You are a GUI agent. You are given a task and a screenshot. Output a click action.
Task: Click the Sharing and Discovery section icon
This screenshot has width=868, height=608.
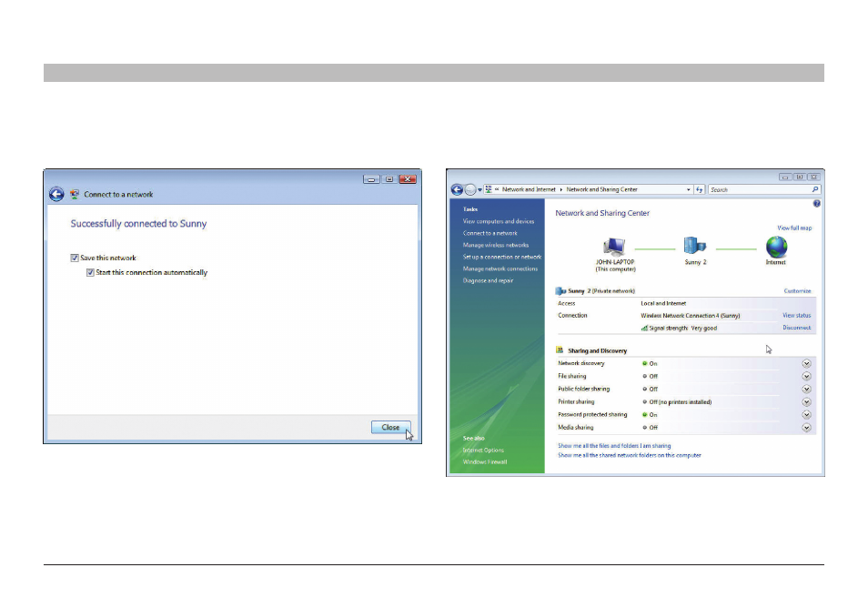tap(560, 350)
